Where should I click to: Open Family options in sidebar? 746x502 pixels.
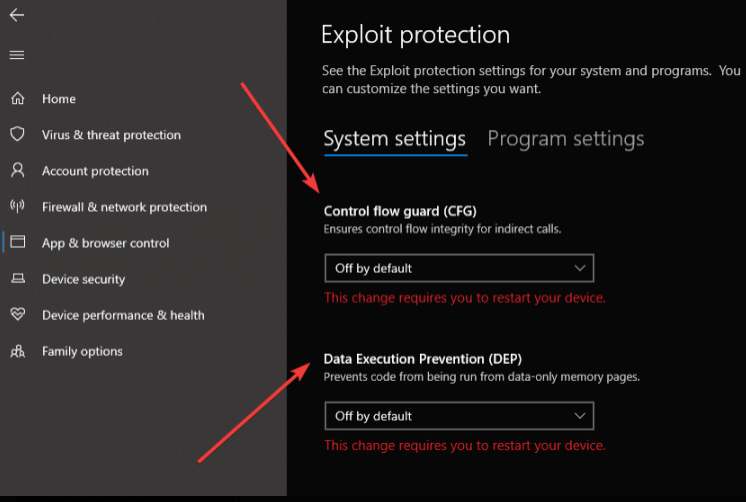click(x=82, y=351)
